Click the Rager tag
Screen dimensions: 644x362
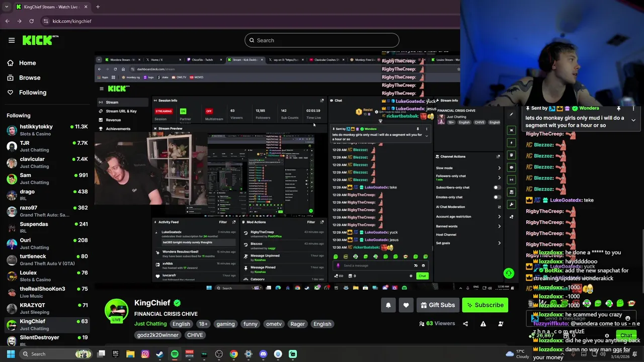297,324
